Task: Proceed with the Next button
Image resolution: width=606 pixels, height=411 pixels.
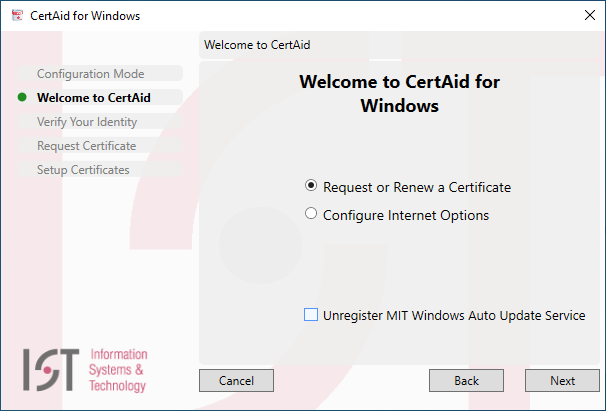Action: [562, 380]
